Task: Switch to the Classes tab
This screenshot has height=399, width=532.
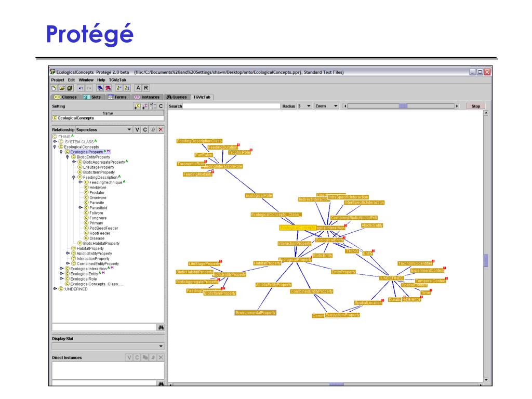Action: pos(66,97)
